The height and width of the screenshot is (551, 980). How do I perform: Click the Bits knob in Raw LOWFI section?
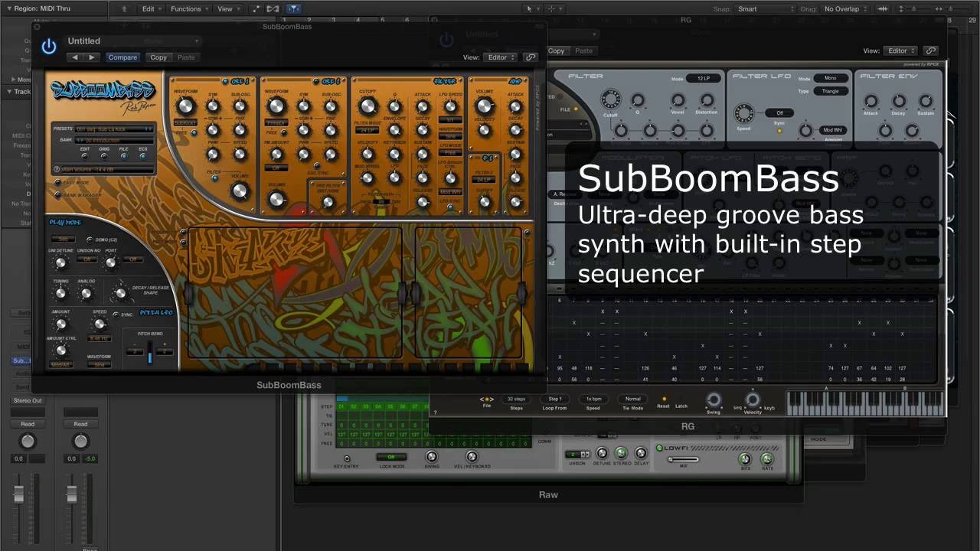[744, 458]
